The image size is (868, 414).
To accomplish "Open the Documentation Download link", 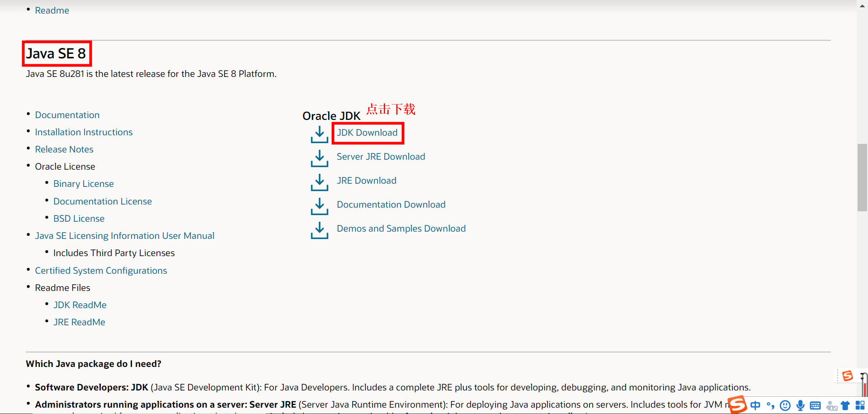I will coord(391,205).
